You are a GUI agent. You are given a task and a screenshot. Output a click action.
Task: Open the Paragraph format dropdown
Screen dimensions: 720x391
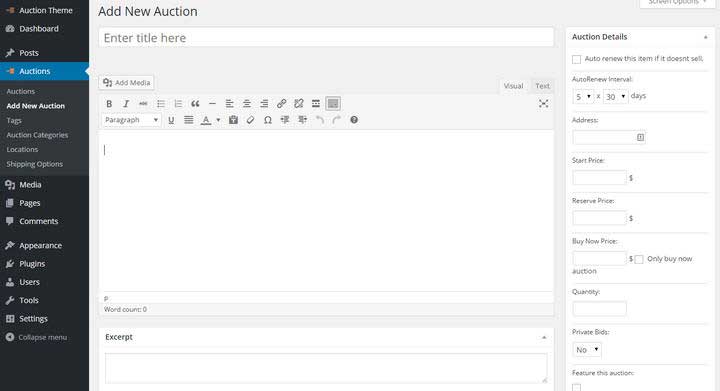pos(131,120)
